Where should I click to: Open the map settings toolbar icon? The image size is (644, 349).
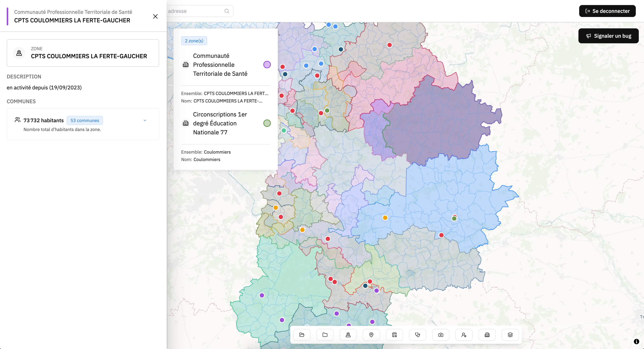click(394, 335)
